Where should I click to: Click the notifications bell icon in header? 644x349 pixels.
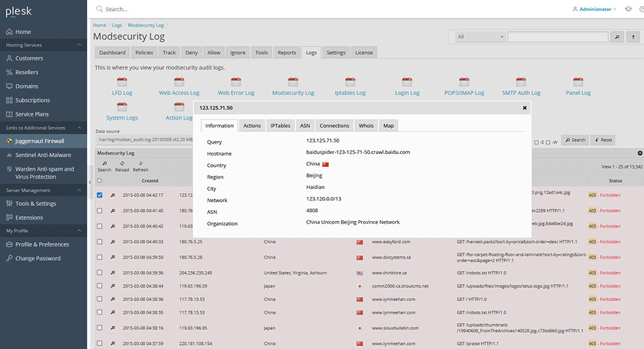(628, 9)
